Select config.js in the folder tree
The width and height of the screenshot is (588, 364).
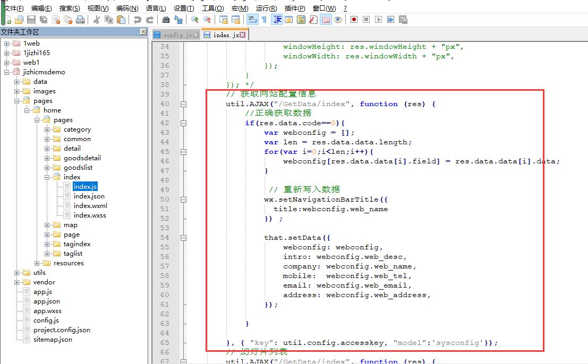click(x=46, y=320)
